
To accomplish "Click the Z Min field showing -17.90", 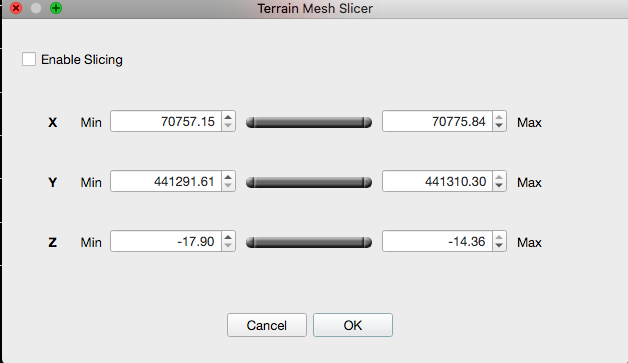I will [166, 241].
